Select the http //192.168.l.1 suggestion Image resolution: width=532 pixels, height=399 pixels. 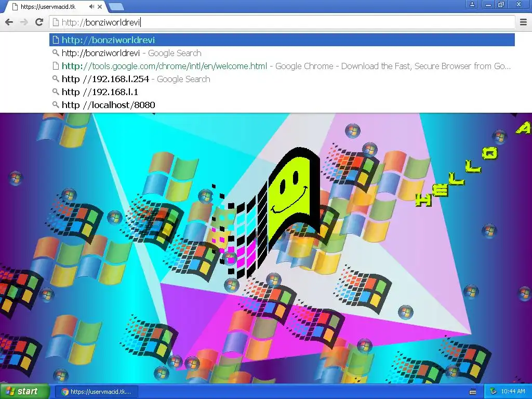[x=282, y=92]
